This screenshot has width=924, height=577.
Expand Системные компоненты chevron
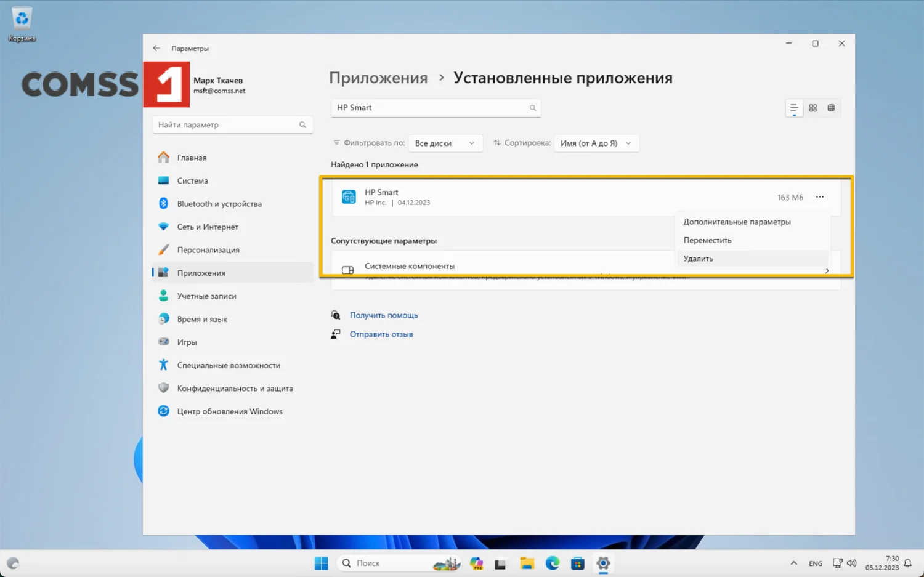coord(827,271)
